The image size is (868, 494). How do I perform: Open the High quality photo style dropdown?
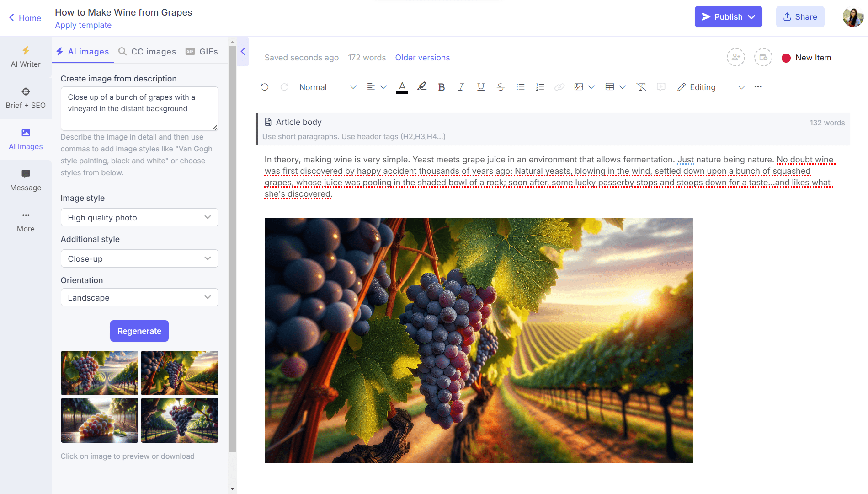139,217
